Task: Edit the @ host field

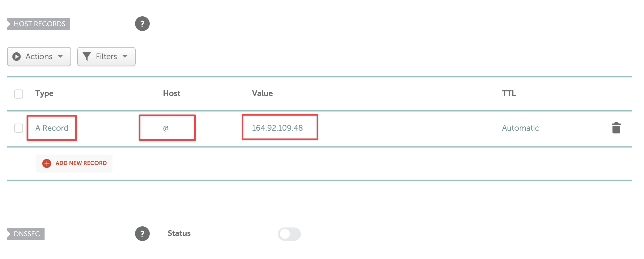Action: pos(167,128)
